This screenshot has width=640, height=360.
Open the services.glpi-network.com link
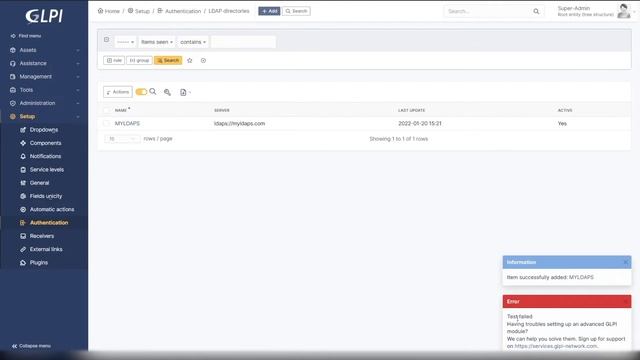click(556, 346)
